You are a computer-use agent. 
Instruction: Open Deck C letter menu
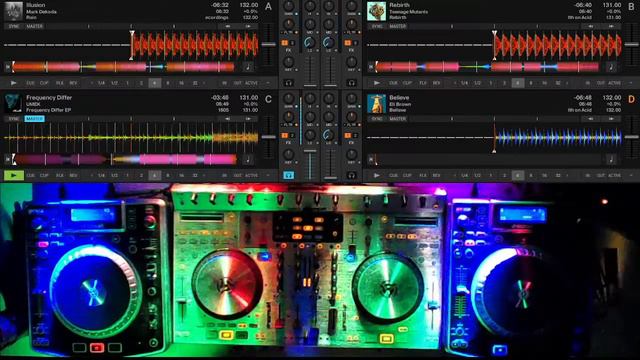[x=268, y=99]
